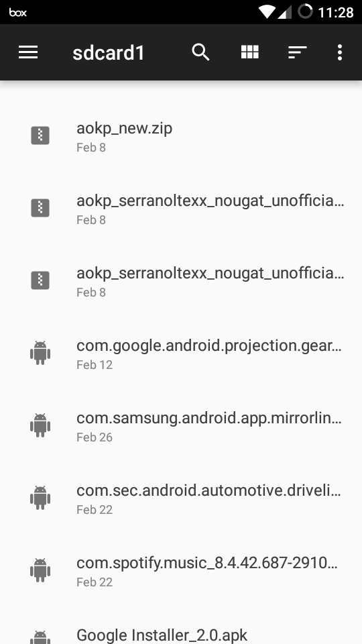Image resolution: width=362 pixels, height=644 pixels.
Task: Tap the sdcard1 title in toolbar
Action: tap(109, 53)
